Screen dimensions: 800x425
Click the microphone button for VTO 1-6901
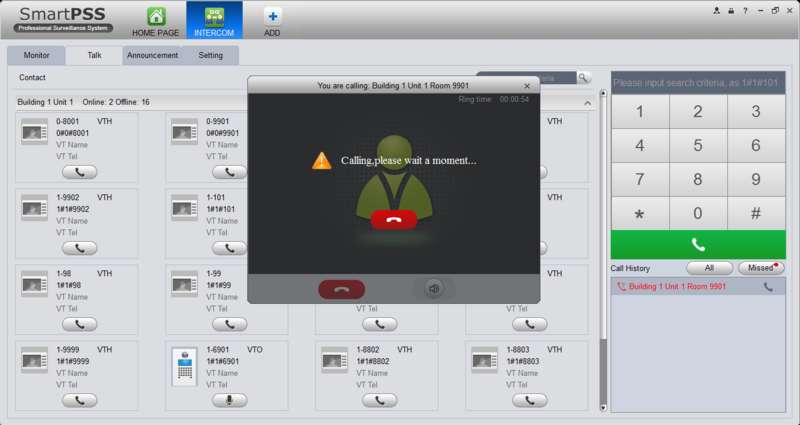pos(230,401)
